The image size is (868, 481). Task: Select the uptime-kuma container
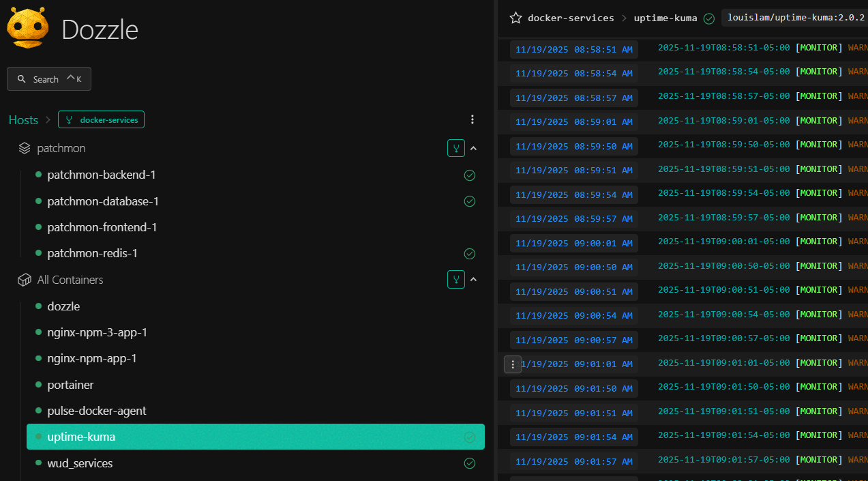pyautogui.click(x=256, y=437)
